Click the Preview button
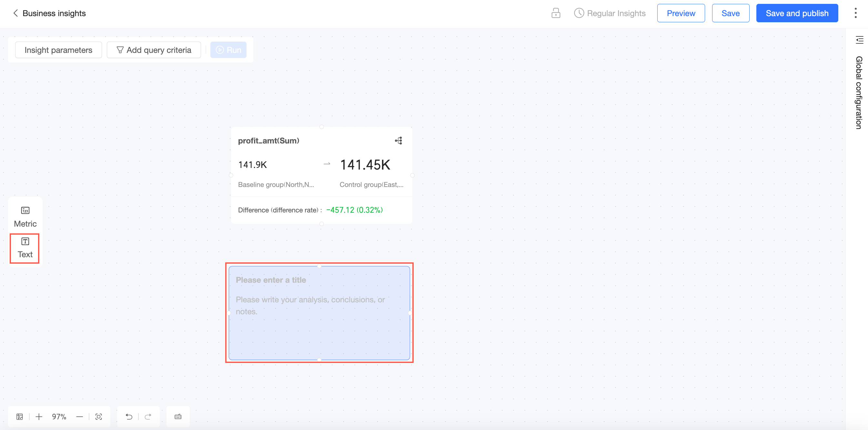This screenshot has height=430, width=868. coord(681,13)
